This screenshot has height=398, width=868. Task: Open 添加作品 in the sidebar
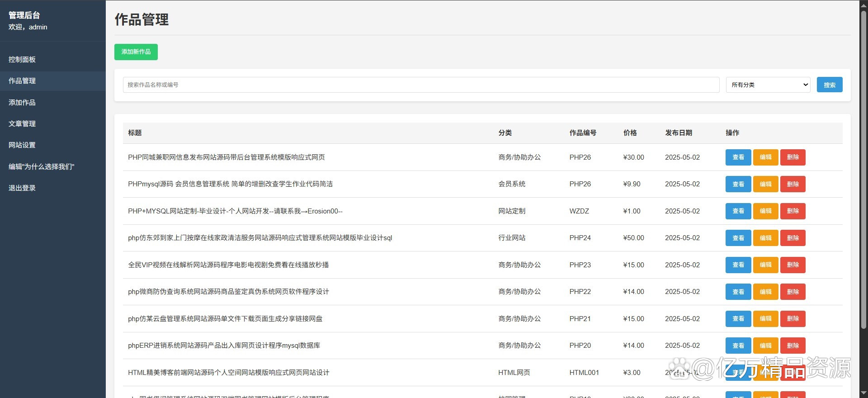point(53,102)
